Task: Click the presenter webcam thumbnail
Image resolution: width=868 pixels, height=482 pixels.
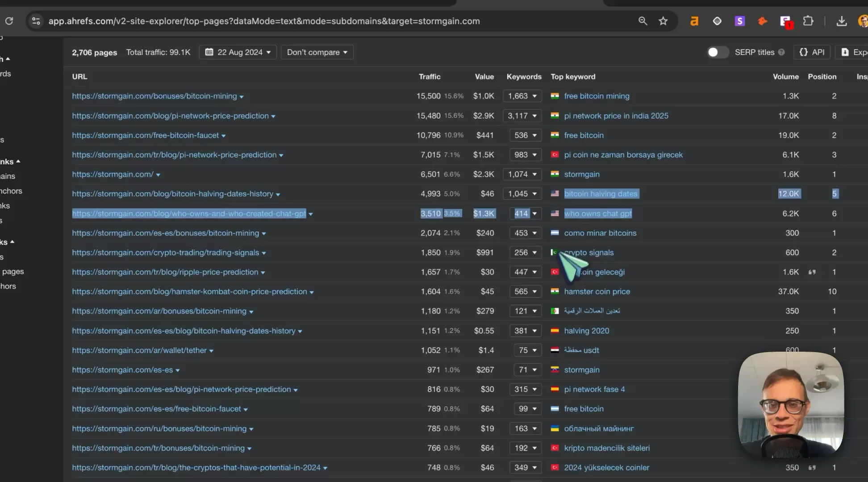Action: point(791,404)
